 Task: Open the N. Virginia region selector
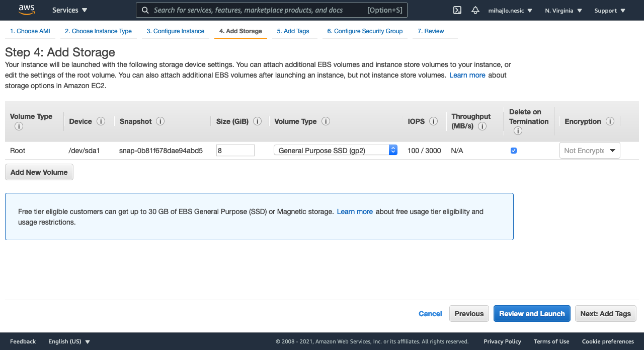tap(563, 10)
